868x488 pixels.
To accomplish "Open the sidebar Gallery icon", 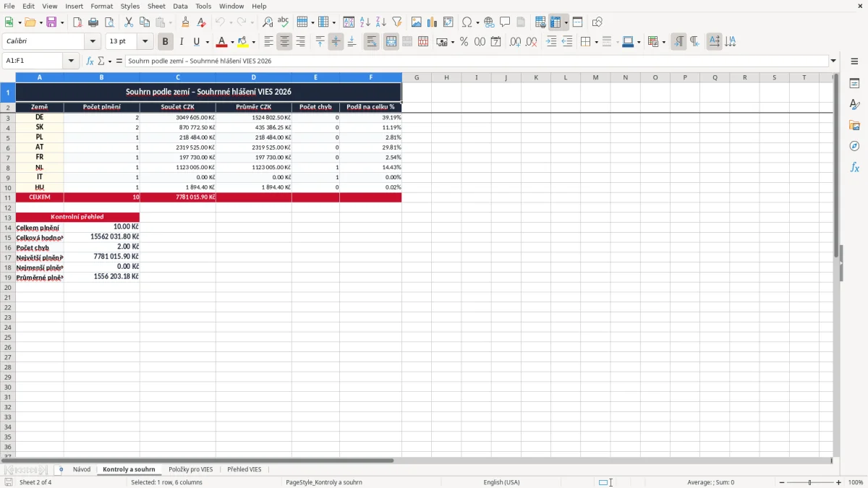I will (x=854, y=125).
